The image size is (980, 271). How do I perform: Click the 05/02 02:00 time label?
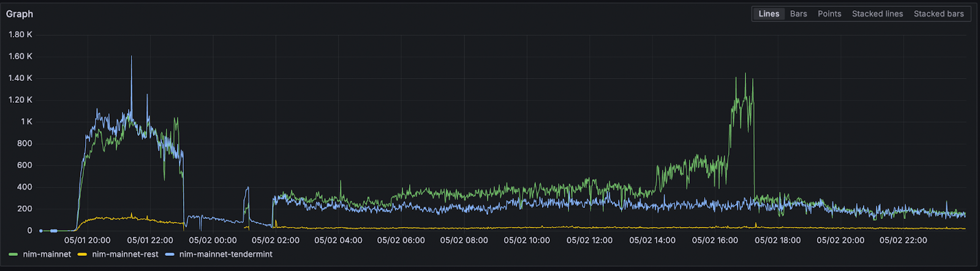(x=276, y=240)
